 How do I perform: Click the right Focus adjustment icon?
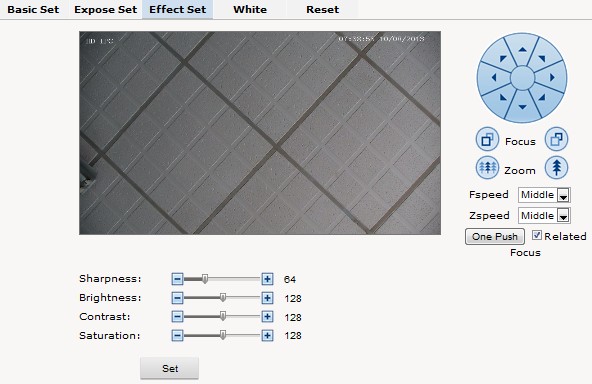point(556,139)
